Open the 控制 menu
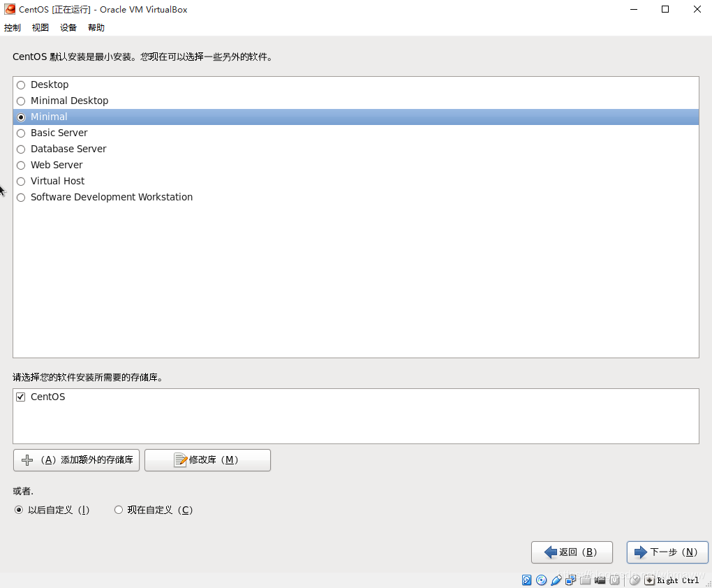The image size is (712, 588). tap(13, 28)
